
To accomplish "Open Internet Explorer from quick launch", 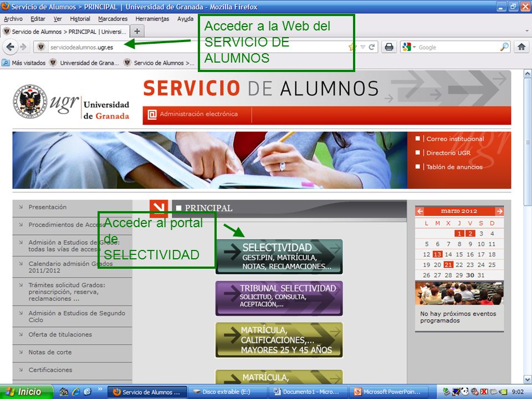I will (x=76, y=392).
